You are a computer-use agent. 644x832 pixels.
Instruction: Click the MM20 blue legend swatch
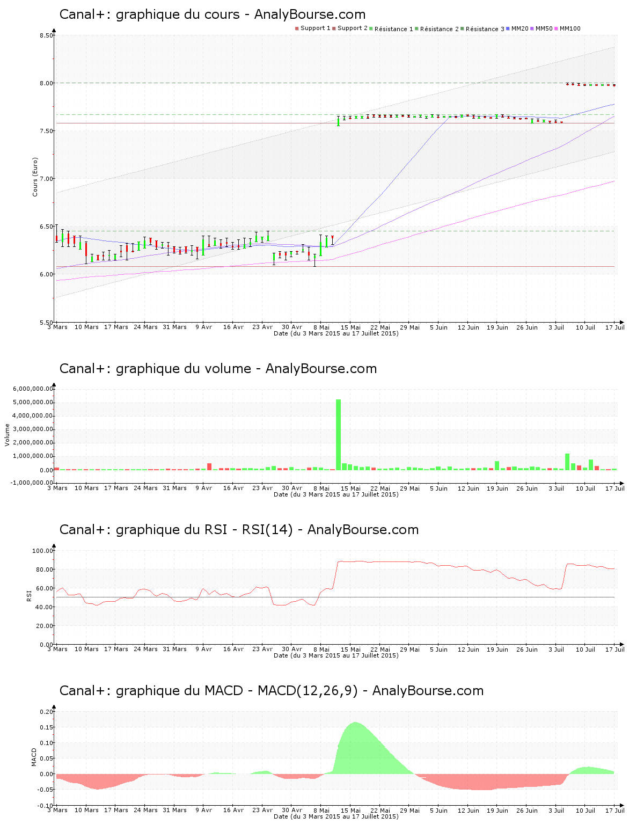(508, 28)
